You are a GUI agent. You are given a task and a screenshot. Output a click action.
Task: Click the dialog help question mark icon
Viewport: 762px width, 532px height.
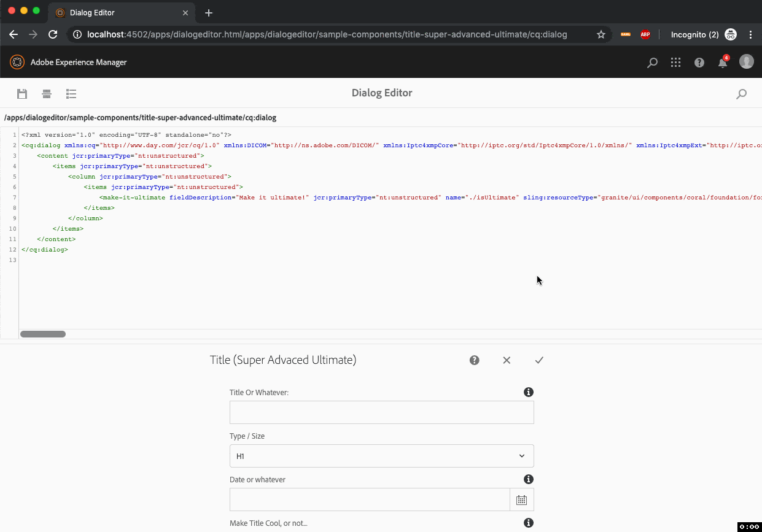(x=475, y=360)
